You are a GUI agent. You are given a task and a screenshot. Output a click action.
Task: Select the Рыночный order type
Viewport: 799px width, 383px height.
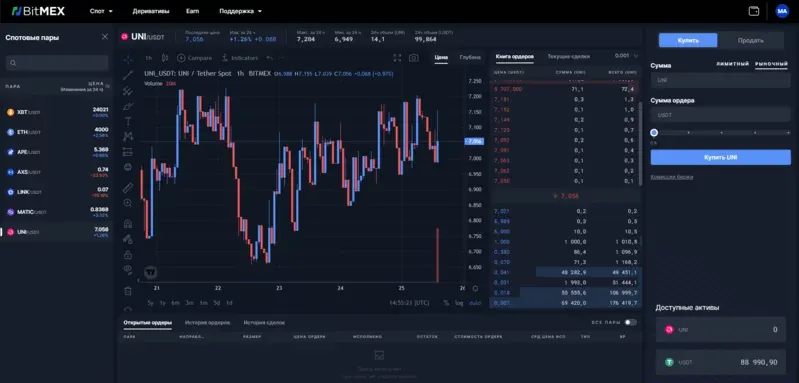[x=771, y=64]
